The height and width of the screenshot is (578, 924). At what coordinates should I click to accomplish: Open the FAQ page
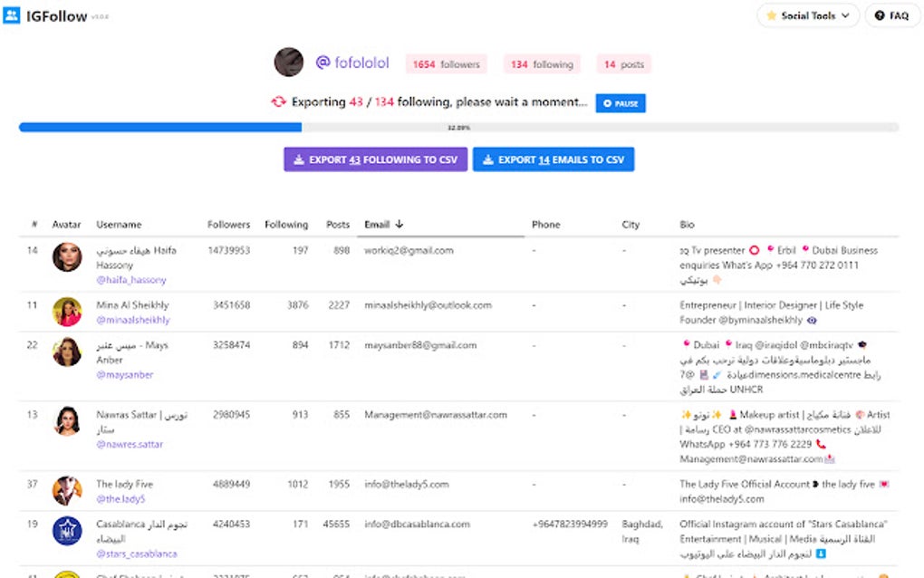point(891,15)
